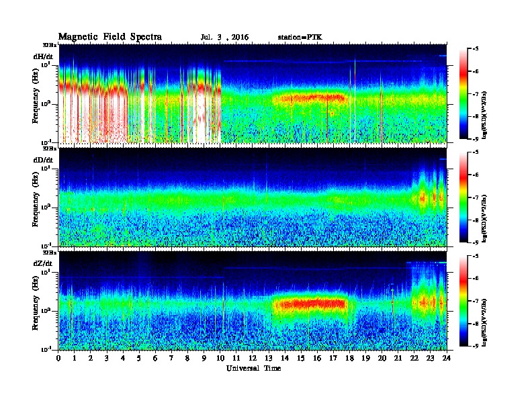Click the "32Hz" label atop the dD/dt panel

[50, 148]
